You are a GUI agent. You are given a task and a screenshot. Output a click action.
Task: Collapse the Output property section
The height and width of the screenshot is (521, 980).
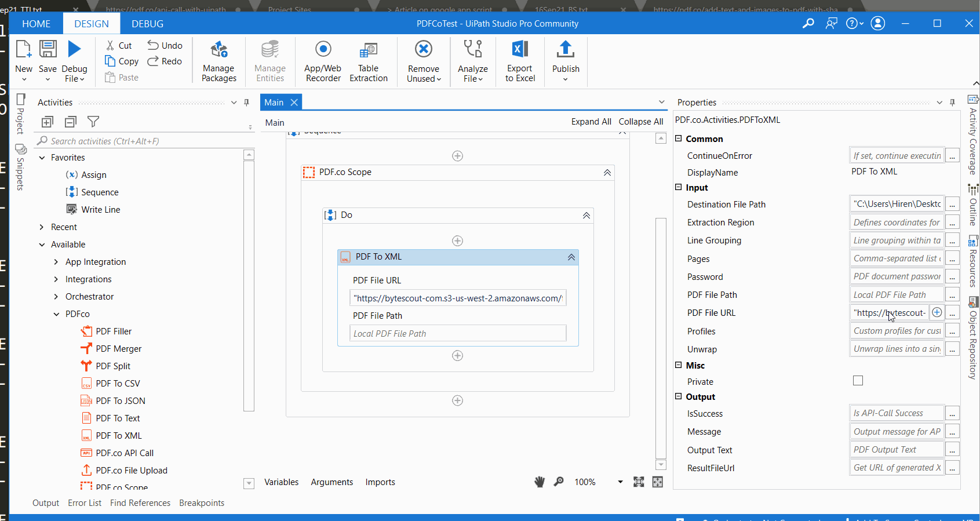coord(678,396)
